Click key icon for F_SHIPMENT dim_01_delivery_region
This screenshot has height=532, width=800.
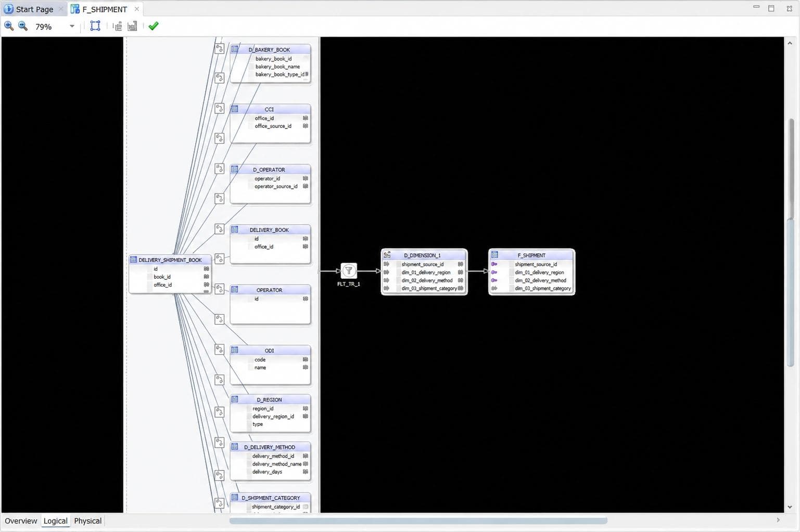[494, 272]
